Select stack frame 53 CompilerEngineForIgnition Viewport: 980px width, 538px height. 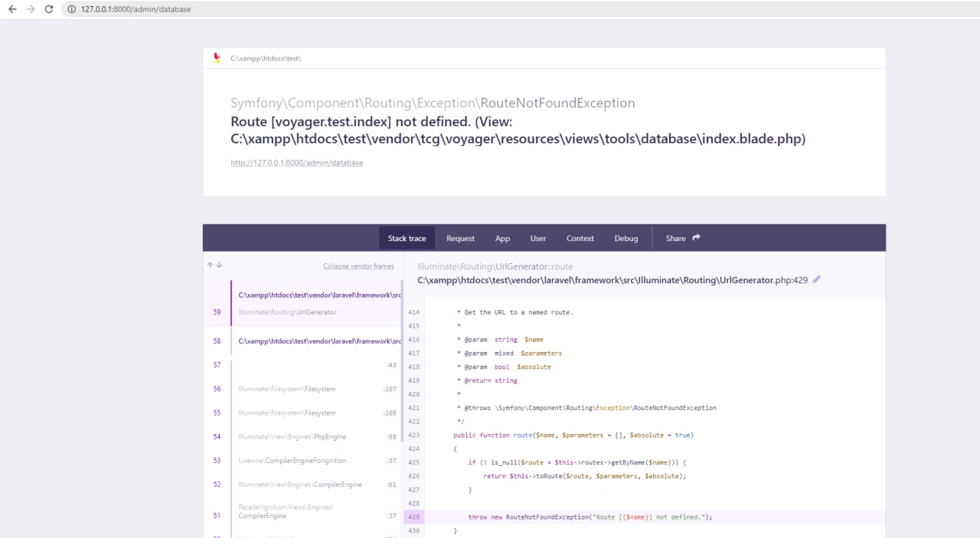[302, 460]
